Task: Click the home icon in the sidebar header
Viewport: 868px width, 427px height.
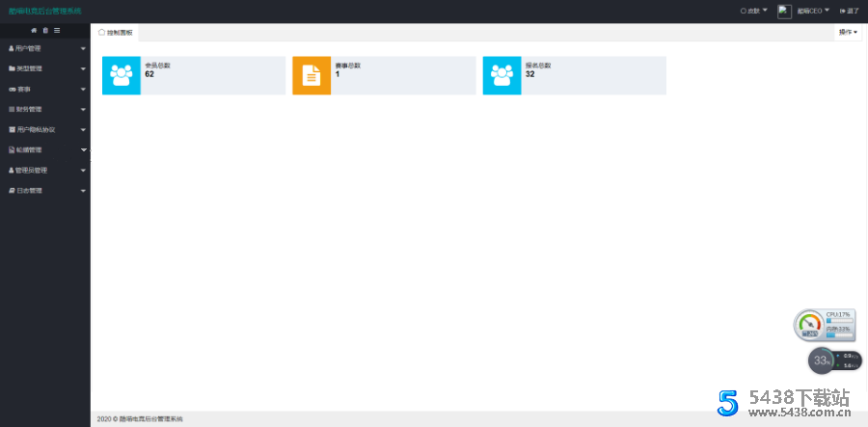Action: [35, 31]
